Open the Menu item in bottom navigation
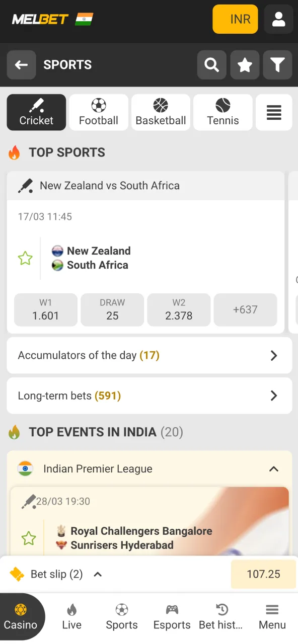Viewport: 298px width, 644px height. (x=272, y=617)
